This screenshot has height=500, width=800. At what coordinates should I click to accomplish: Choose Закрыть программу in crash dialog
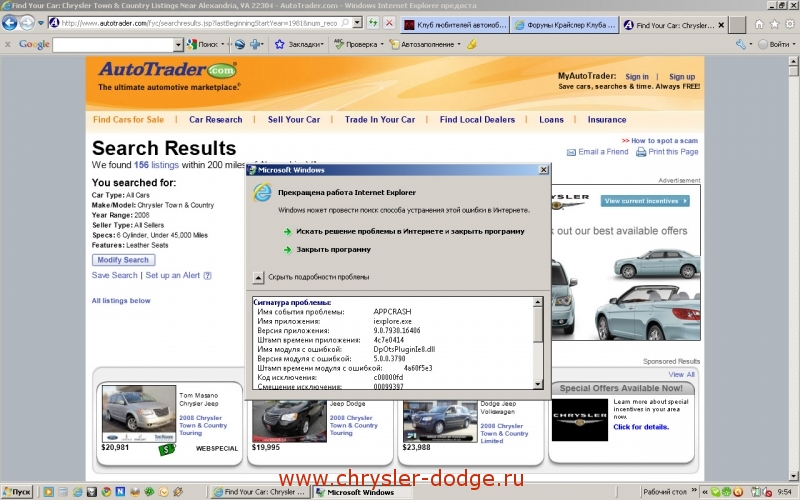[x=334, y=250]
